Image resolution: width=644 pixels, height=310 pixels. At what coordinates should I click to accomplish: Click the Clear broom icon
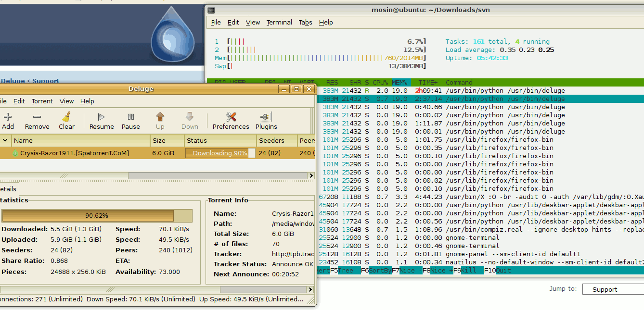coord(66,117)
